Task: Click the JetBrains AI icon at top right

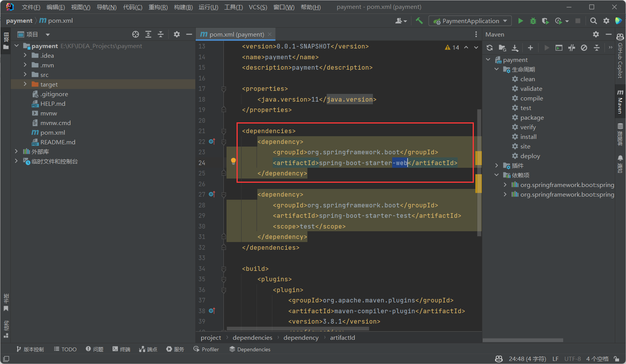Action: pyautogui.click(x=619, y=21)
